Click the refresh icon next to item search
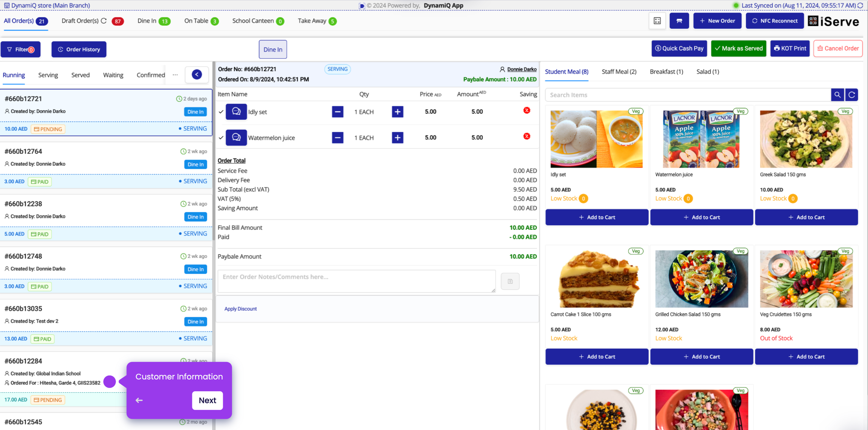Image resolution: width=868 pixels, height=430 pixels. (x=851, y=95)
